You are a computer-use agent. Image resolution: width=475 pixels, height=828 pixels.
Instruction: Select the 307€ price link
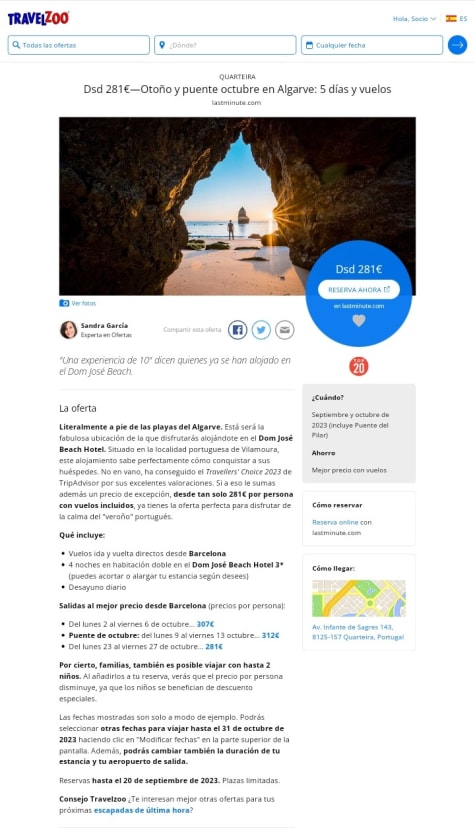(205, 624)
